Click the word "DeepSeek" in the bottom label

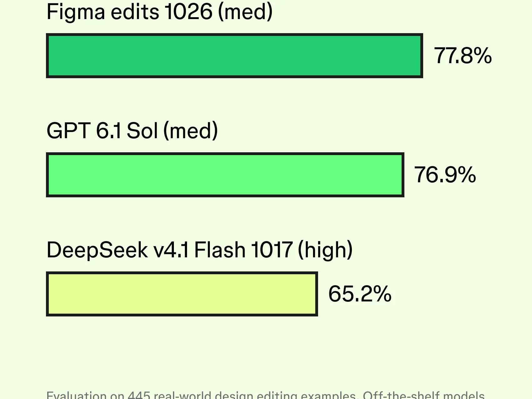coord(97,250)
